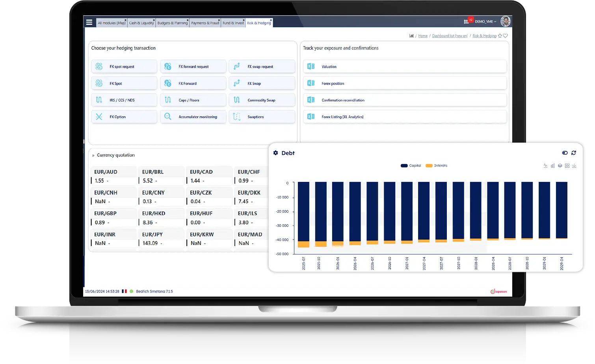Follow the Home breadcrumb link

[x=423, y=36]
